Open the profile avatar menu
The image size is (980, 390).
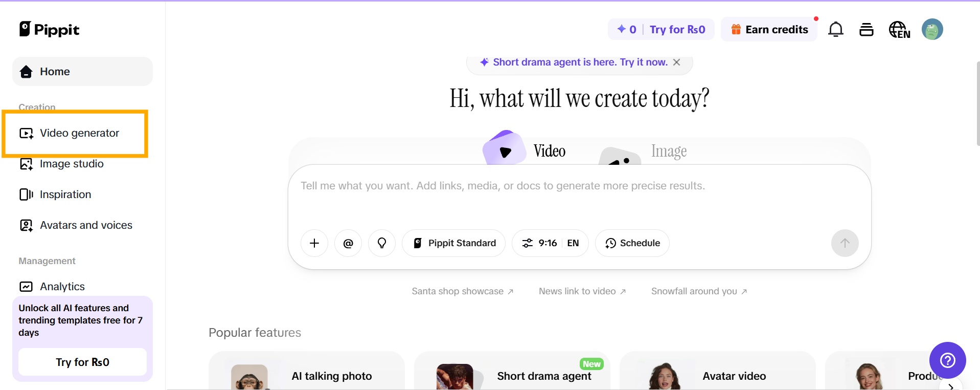point(932,29)
